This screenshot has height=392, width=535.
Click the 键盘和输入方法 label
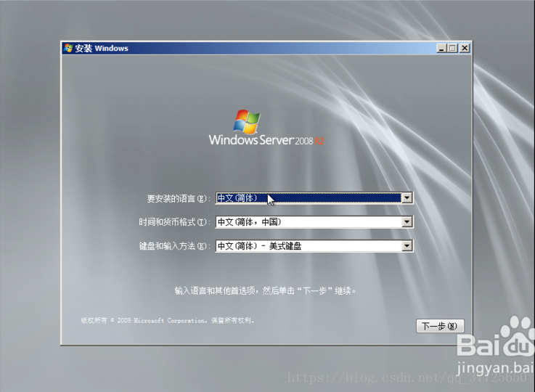click(174, 246)
